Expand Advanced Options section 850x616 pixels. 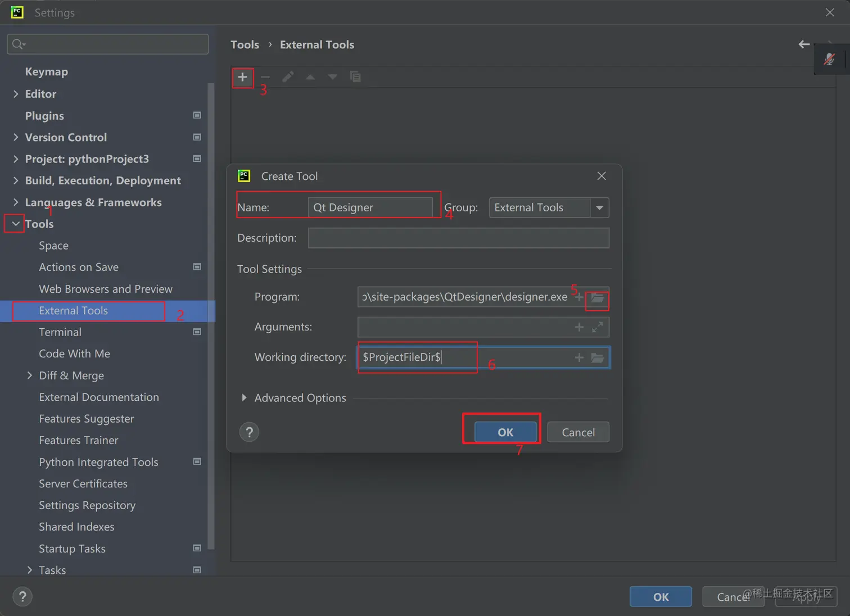click(x=244, y=398)
